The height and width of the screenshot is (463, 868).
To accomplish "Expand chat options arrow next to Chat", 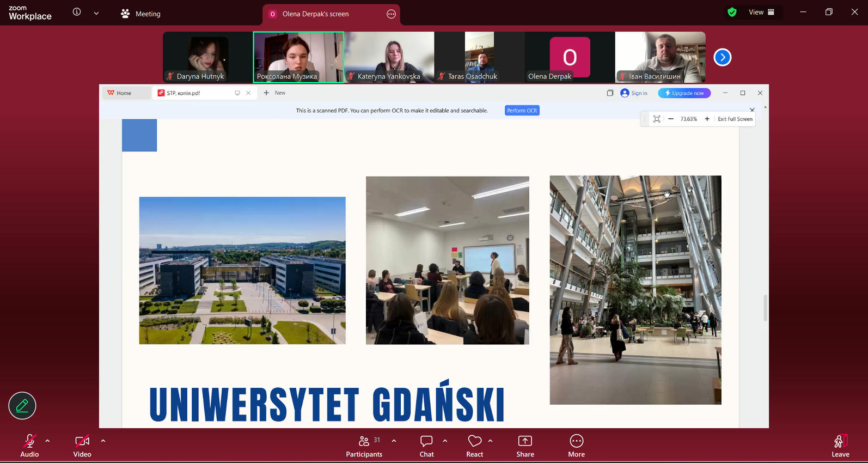I will pos(445,441).
